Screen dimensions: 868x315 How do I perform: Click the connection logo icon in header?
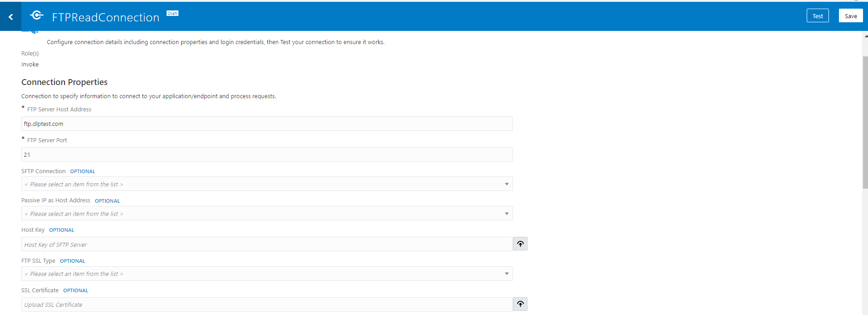[37, 15]
